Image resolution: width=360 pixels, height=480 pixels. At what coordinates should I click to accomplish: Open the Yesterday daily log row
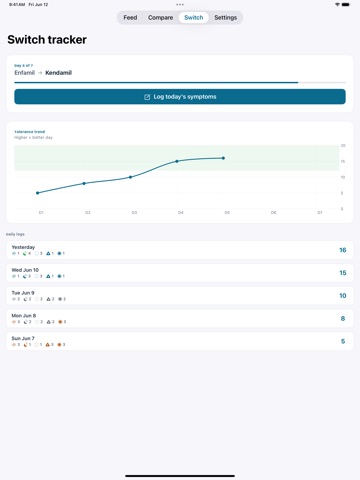click(180, 250)
